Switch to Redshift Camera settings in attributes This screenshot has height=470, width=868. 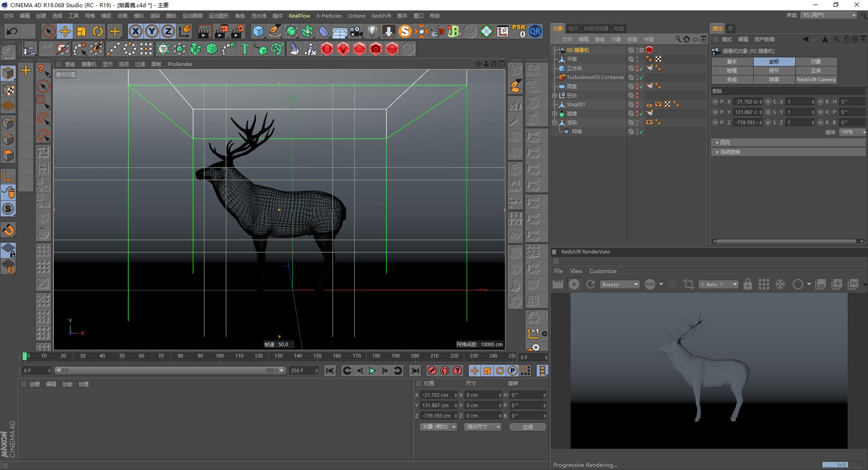pos(816,80)
